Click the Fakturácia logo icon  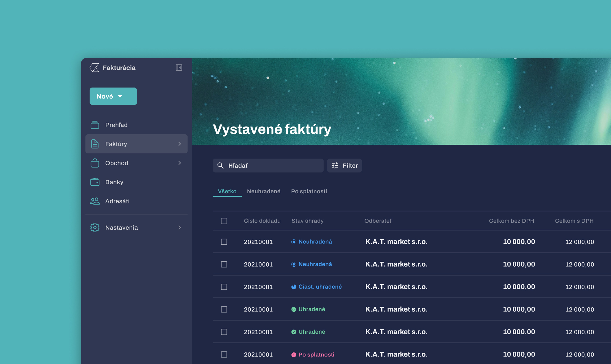tap(94, 68)
